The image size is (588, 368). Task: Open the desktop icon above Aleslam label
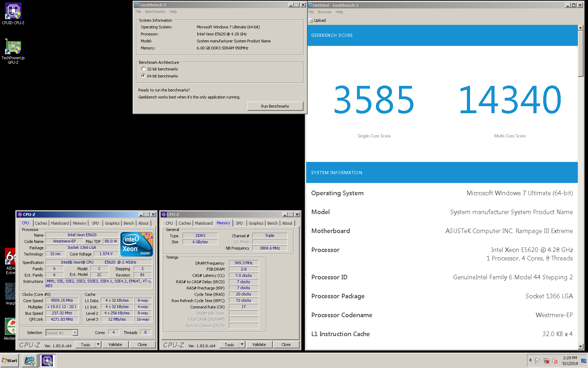click(x=10, y=326)
